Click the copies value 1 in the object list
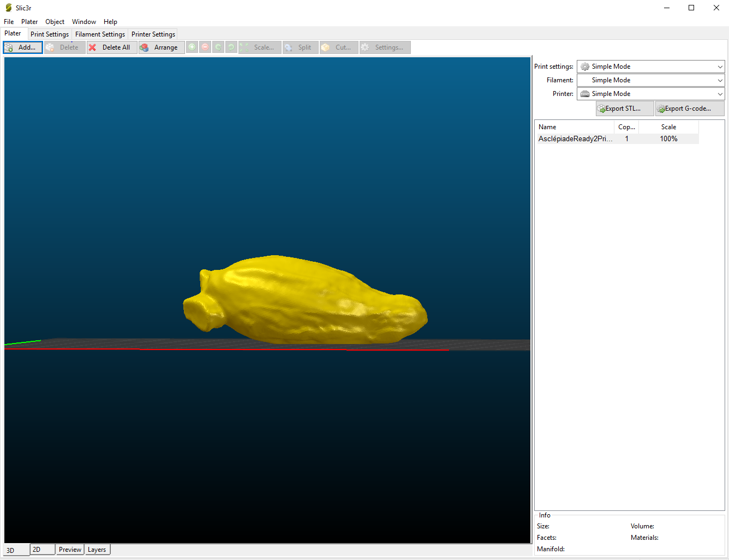Image resolution: width=729 pixels, height=560 pixels. [627, 139]
